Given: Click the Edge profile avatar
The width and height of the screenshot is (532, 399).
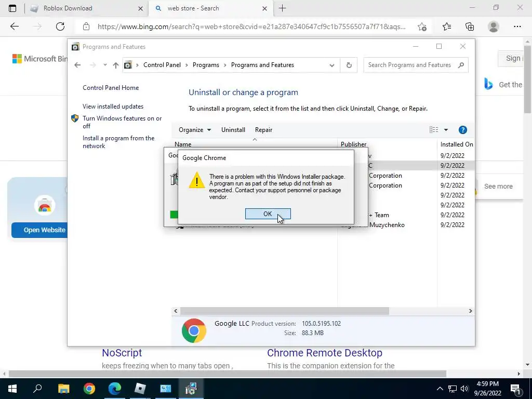Looking at the screenshot, I should coord(494,26).
